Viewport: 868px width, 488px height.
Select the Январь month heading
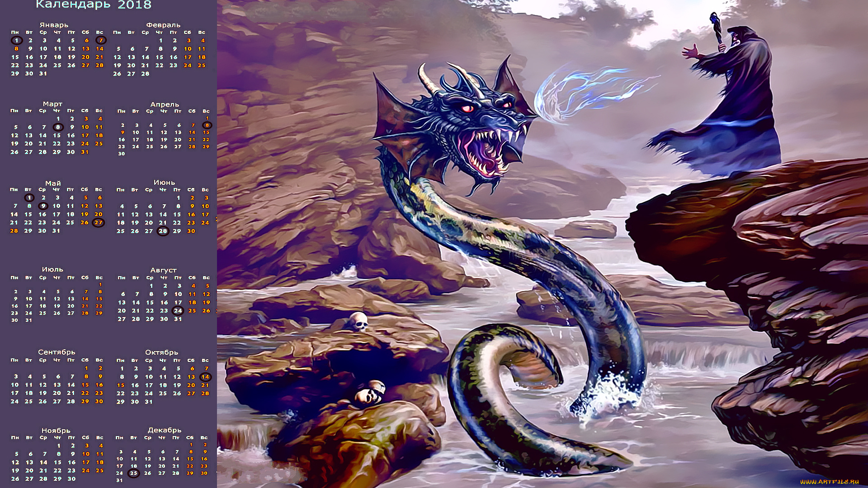54,25
